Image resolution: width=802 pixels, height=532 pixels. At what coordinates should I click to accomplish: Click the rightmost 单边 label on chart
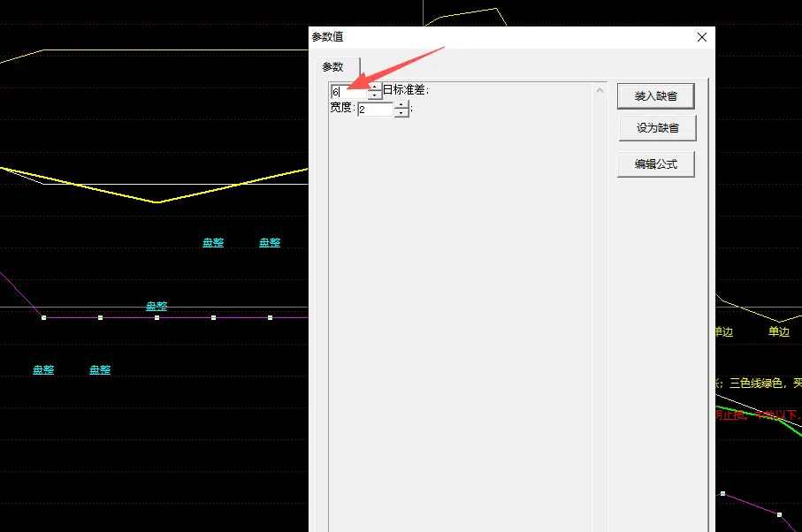point(778,332)
